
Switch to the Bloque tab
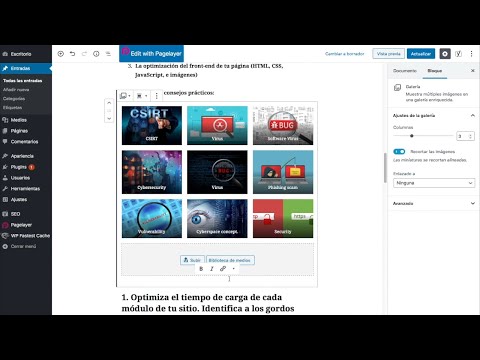(435, 71)
